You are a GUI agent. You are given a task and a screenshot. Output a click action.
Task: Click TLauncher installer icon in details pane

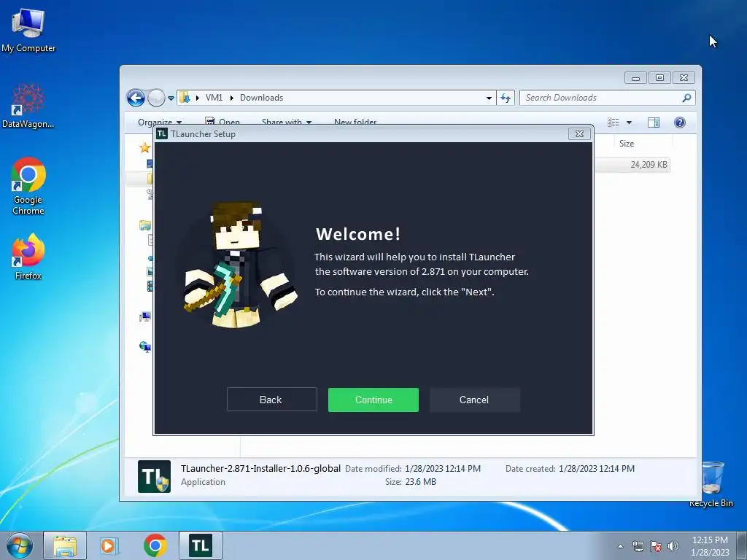pos(155,476)
